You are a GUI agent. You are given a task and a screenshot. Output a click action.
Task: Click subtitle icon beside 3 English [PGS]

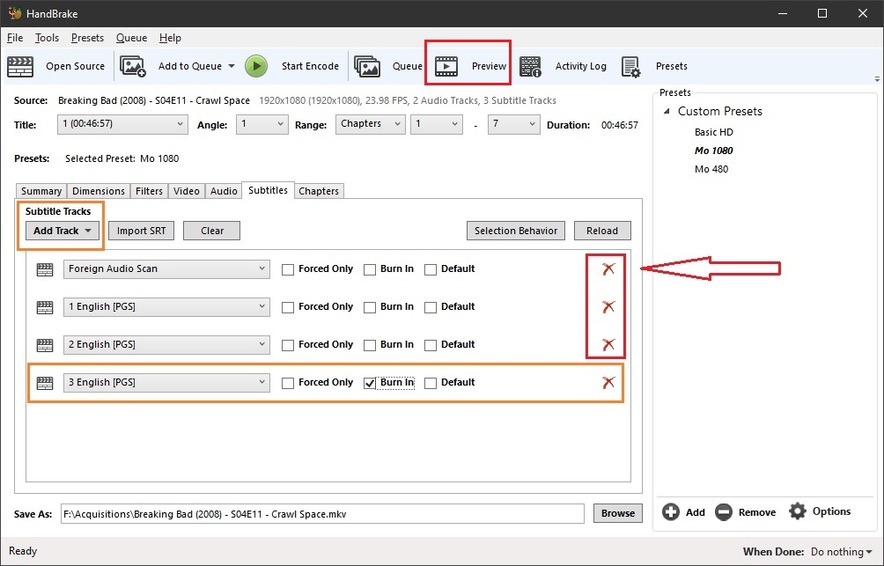click(45, 383)
